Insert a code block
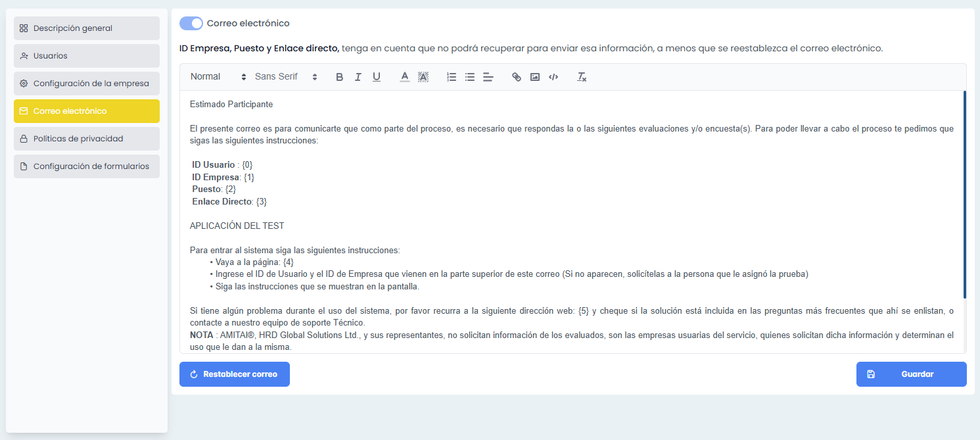The height and width of the screenshot is (440, 980). coord(553,77)
